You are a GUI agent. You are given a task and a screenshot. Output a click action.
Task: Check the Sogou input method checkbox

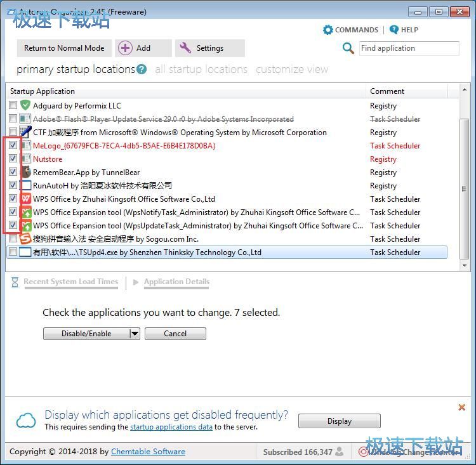[x=13, y=239]
